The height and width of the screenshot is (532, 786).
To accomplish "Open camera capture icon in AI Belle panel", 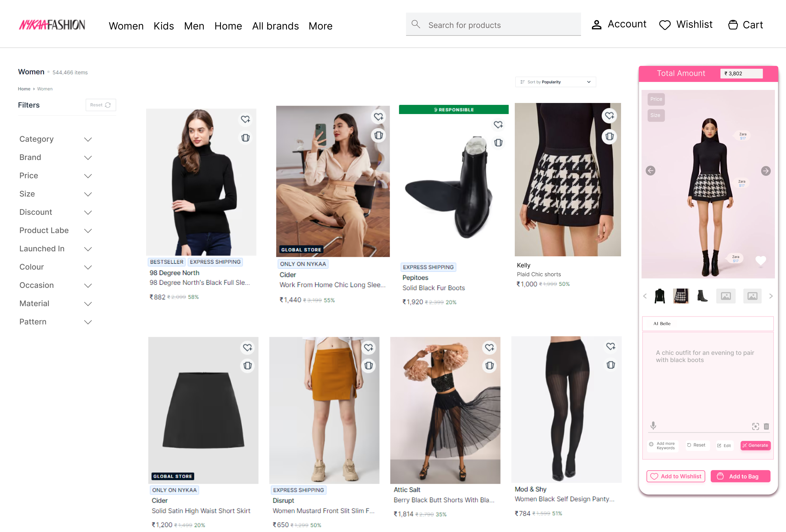I will tap(756, 426).
